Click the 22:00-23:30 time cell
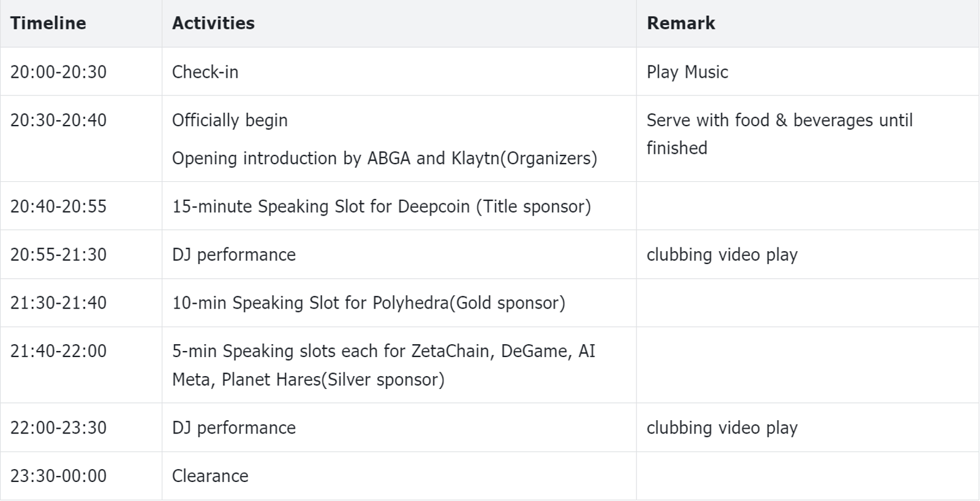 (58, 428)
